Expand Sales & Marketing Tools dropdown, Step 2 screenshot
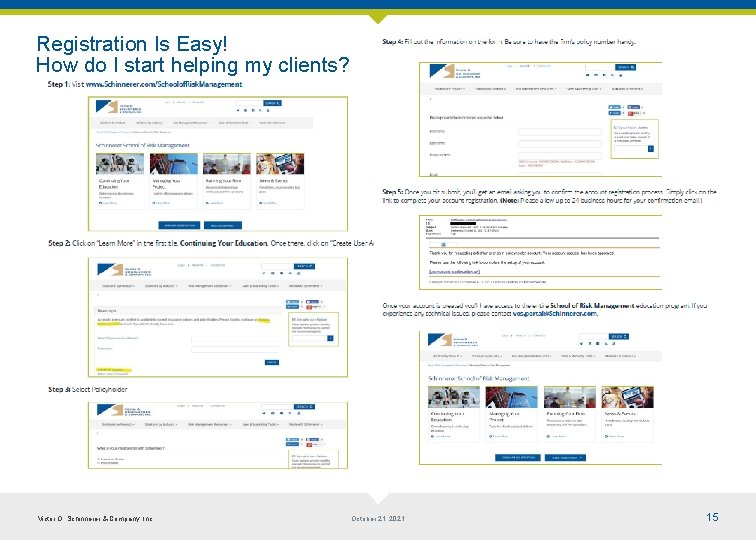The height and width of the screenshot is (540, 756). point(260,286)
